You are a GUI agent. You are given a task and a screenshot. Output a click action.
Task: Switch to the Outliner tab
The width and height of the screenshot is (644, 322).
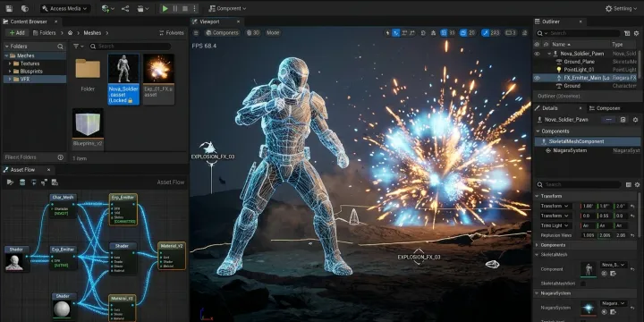[551, 21]
